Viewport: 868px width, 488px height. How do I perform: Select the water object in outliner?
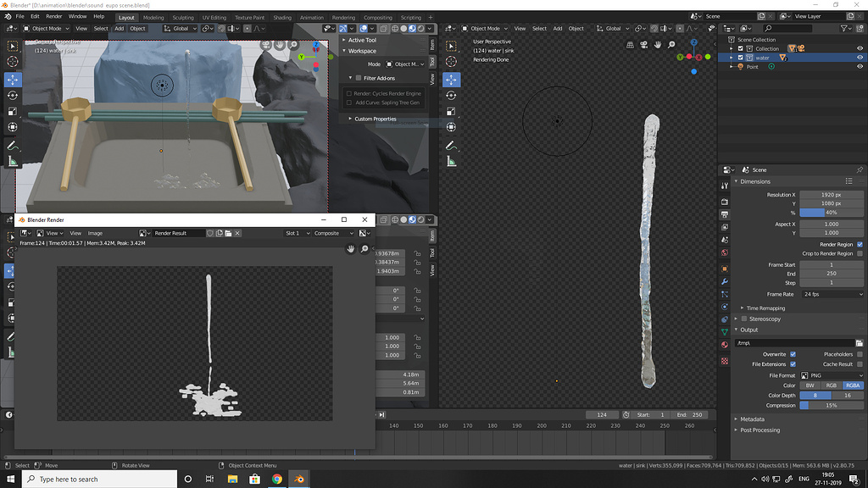[x=762, y=58]
